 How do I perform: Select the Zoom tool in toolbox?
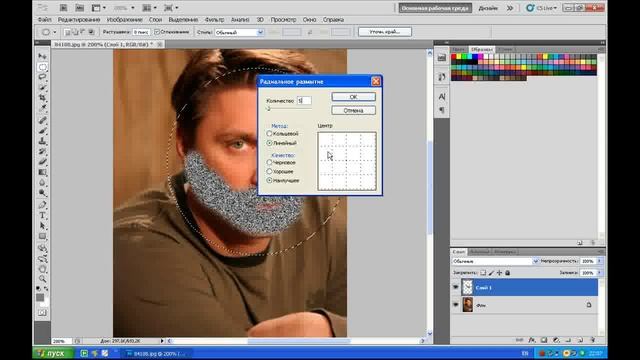42,279
